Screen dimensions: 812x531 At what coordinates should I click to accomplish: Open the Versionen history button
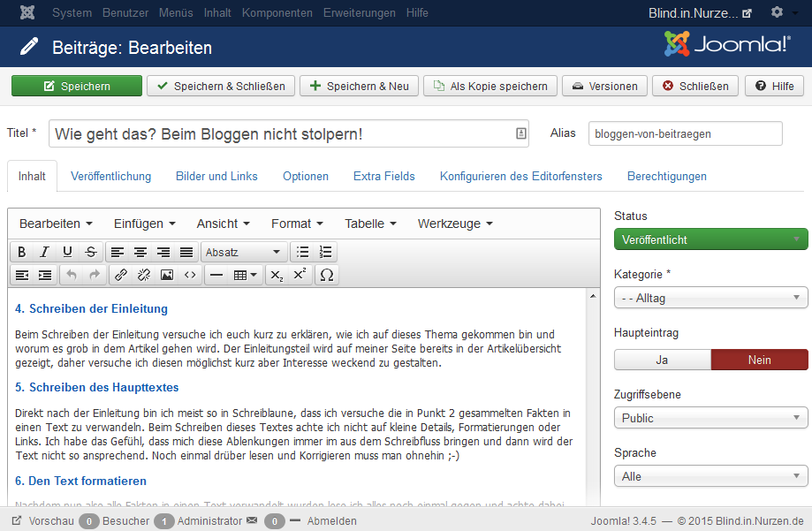(x=605, y=86)
